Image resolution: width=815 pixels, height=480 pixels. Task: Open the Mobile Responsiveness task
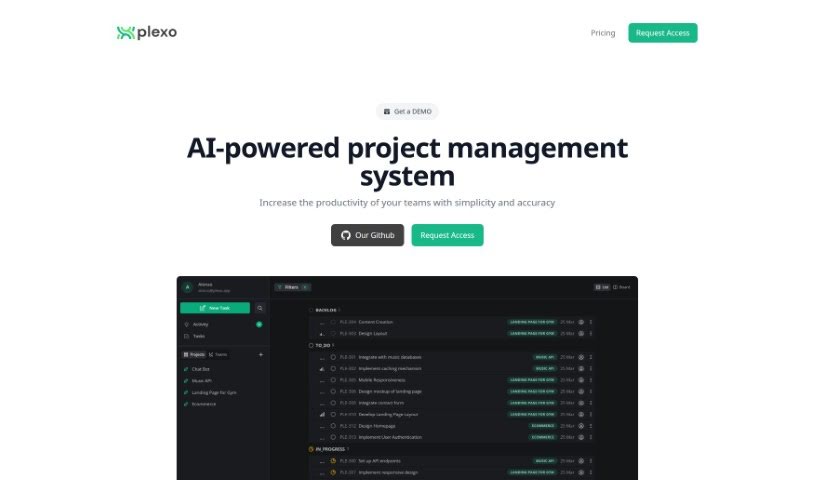pos(382,380)
